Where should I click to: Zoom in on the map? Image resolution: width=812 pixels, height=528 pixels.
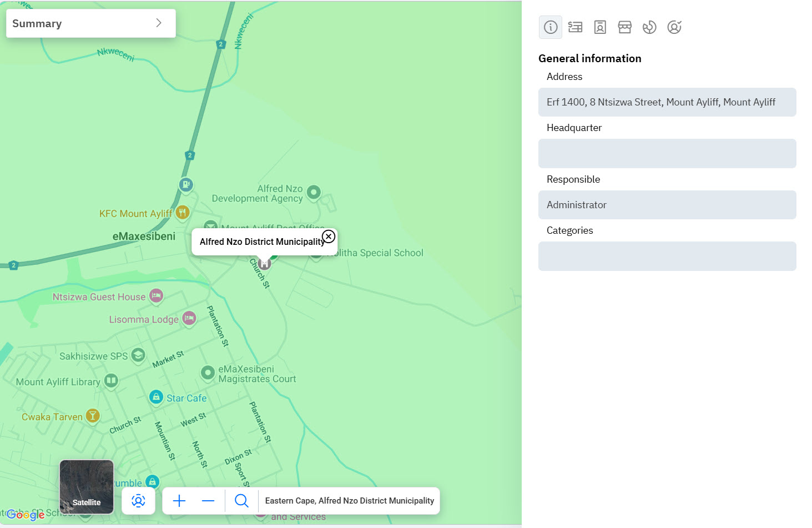(179, 500)
